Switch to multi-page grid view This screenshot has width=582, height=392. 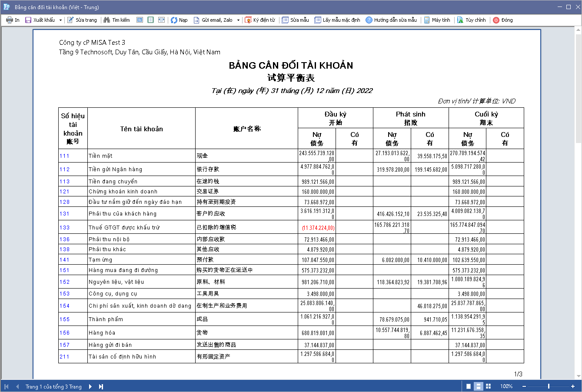489,386
